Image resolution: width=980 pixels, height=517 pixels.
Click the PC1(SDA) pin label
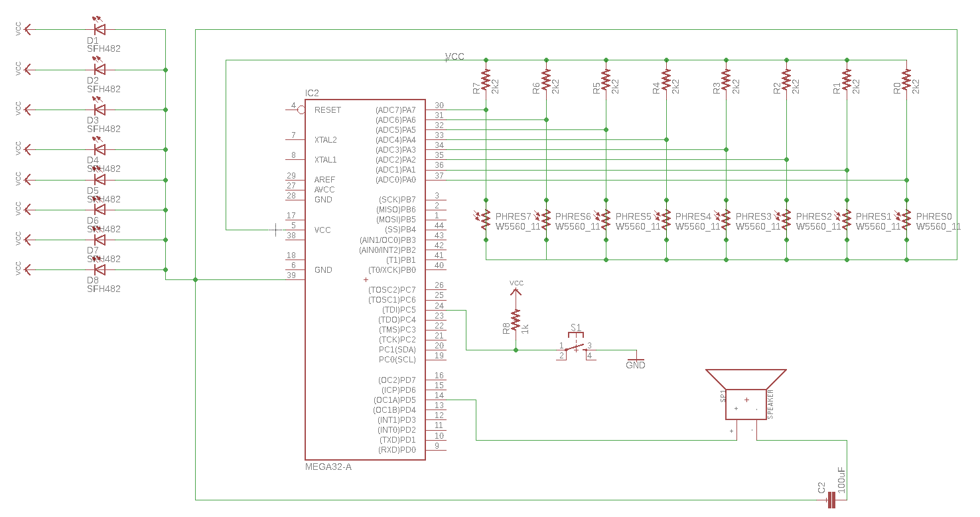tap(397, 350)
